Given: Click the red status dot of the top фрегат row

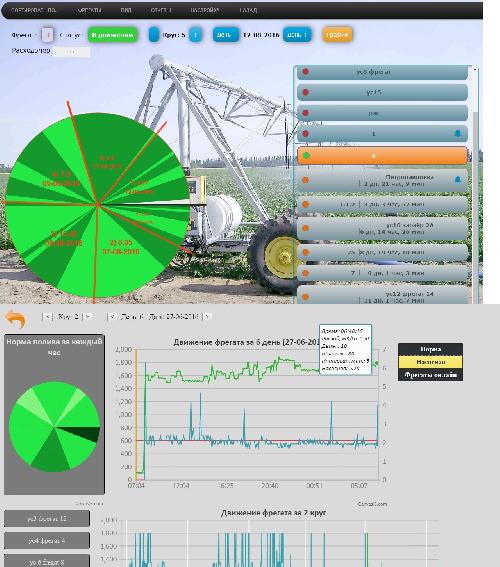Looking at the screenshot, I should click(305, 72).
